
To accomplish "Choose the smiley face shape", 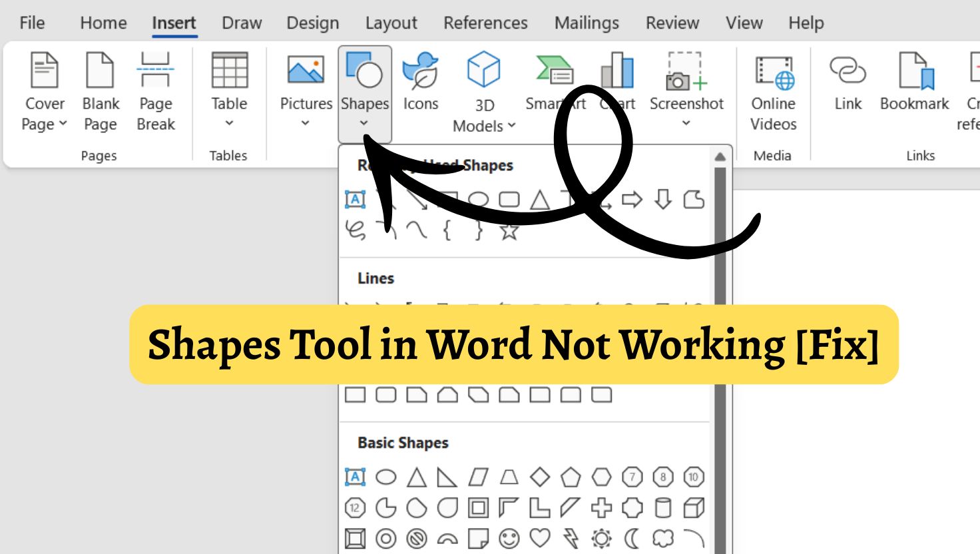I will [509, 537].
